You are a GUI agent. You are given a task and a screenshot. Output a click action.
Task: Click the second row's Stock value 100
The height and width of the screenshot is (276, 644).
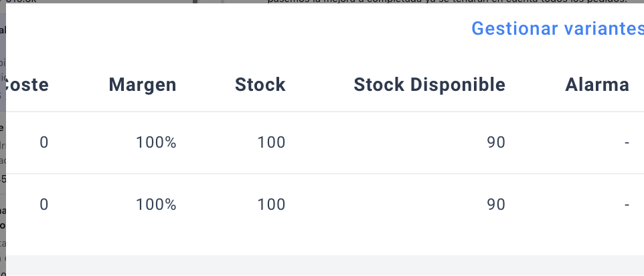[x=271, y=204]
